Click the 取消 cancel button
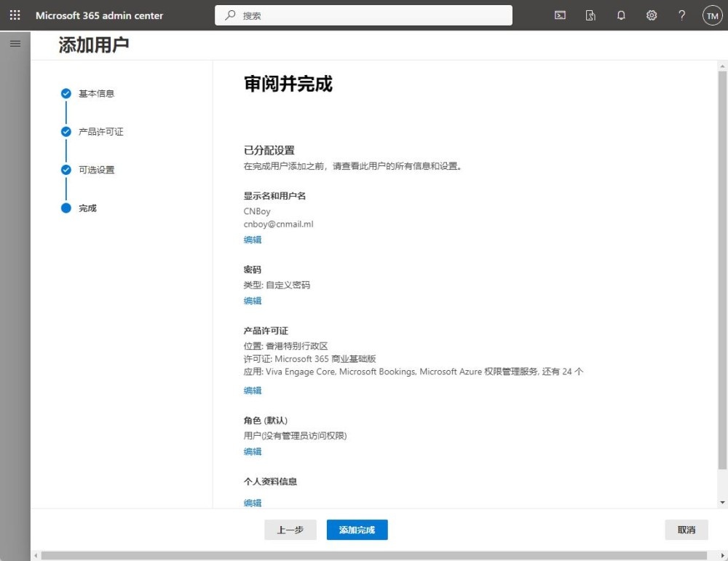 click(686, 530)
